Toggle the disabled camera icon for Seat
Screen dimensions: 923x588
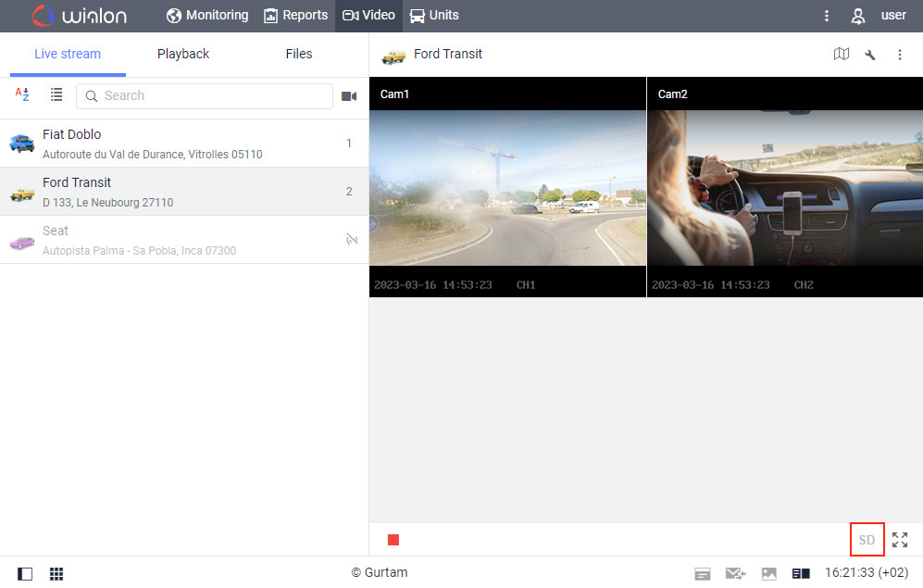[x=352, y=239]
